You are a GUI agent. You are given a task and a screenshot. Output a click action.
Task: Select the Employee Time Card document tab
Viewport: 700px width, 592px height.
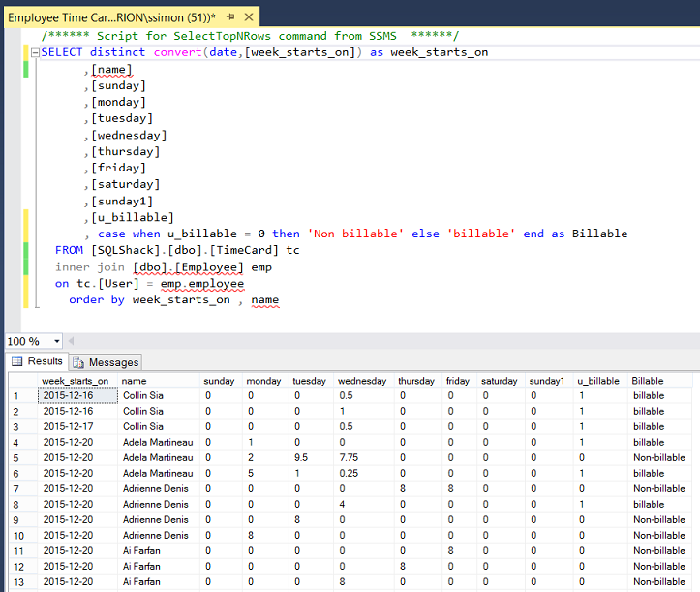[107, 17]
